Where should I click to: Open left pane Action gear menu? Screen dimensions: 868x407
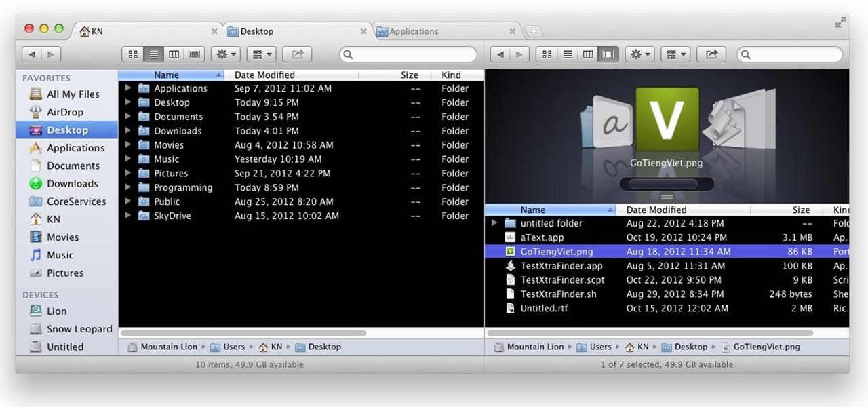pyautogui.click(x=226, y=54)
